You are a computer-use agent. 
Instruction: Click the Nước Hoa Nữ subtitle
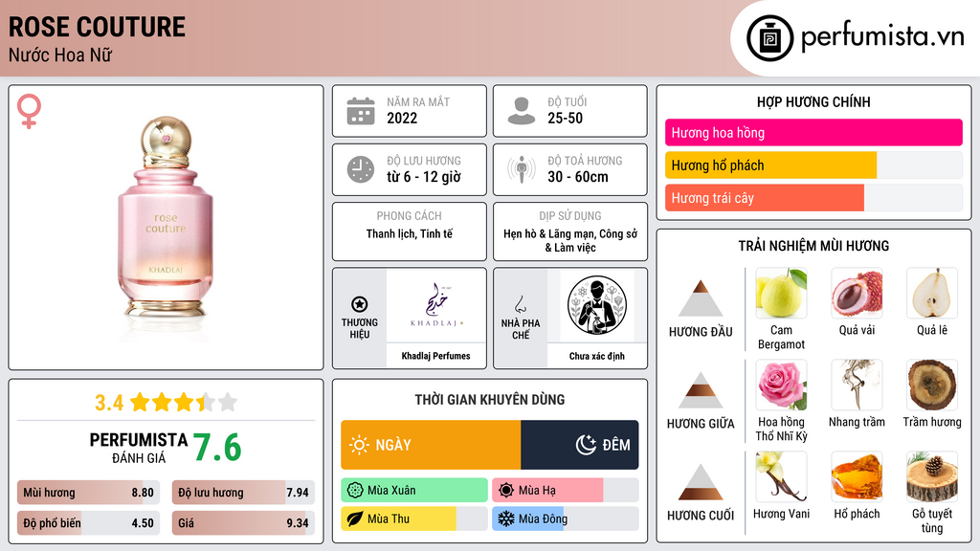tap(60, 55)
